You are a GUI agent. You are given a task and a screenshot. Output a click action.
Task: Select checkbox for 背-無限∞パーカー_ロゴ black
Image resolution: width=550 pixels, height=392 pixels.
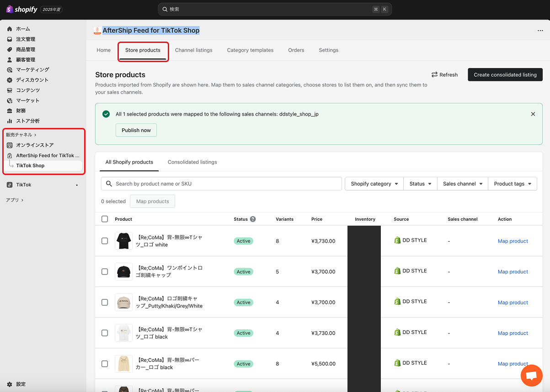click(x=105, y=364)
